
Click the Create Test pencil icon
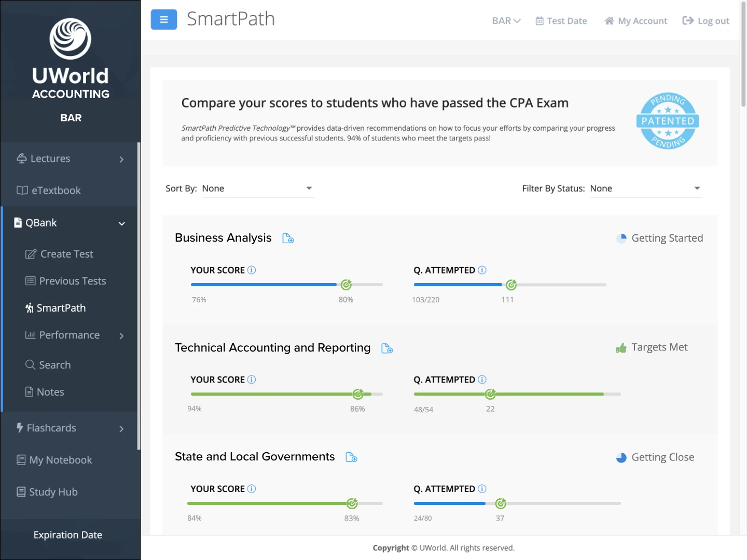click(x=31, y=254)
